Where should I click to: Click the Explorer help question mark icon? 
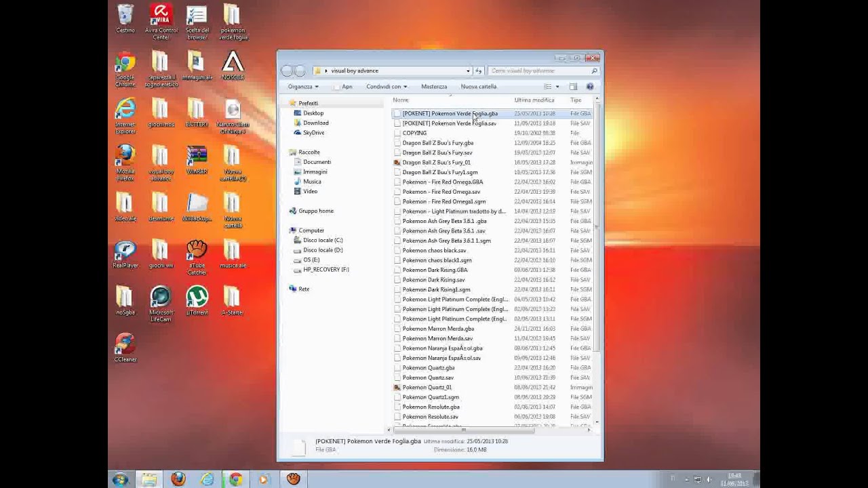(589, 87)
